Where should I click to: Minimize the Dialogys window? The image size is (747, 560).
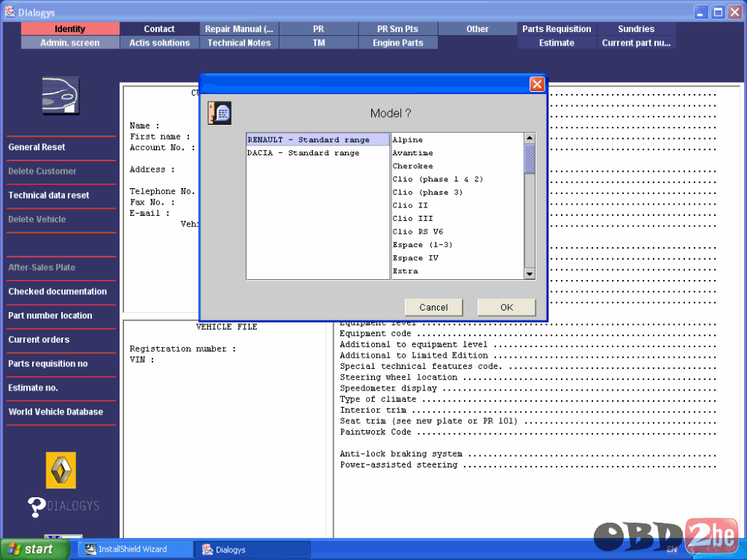701,13
